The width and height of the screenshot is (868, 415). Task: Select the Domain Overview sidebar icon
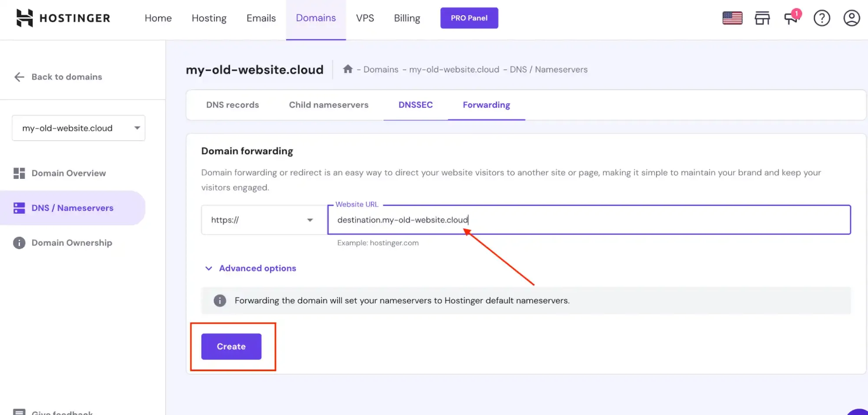(19, 173)
